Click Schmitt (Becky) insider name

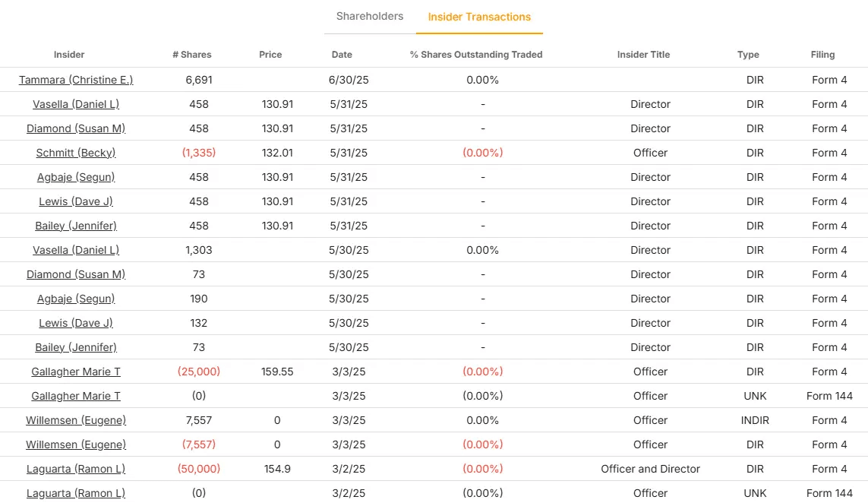click(x=76, y=153)
